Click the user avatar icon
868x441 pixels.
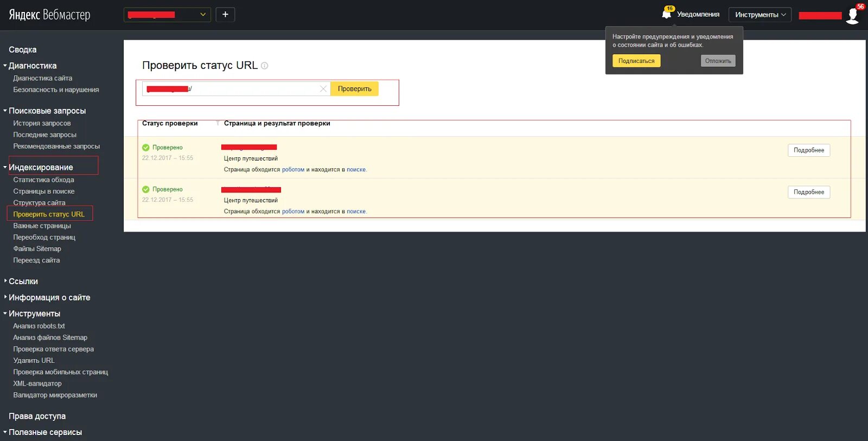pyautogui.click(x=853, y=15)
